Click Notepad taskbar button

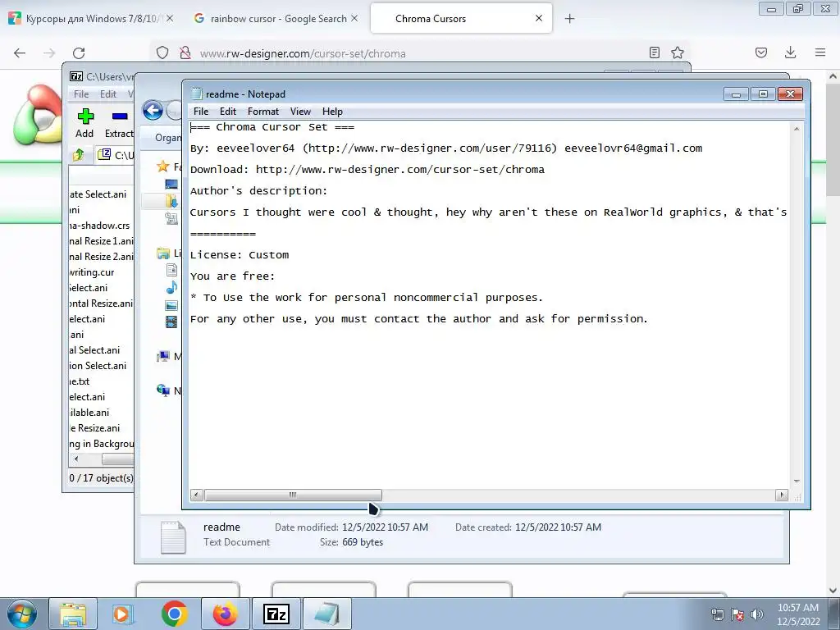click(x=326, y=614)
